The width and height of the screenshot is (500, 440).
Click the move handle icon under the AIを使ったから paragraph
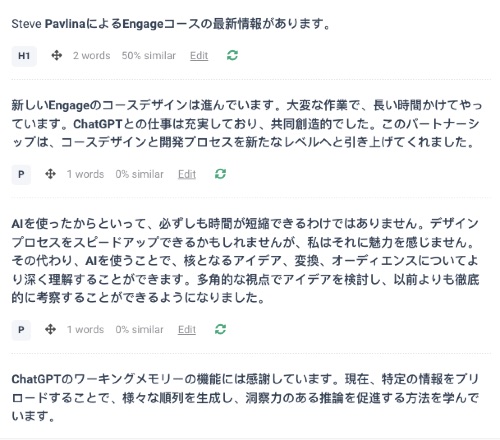pyautogui.click(x=50, y=329)
